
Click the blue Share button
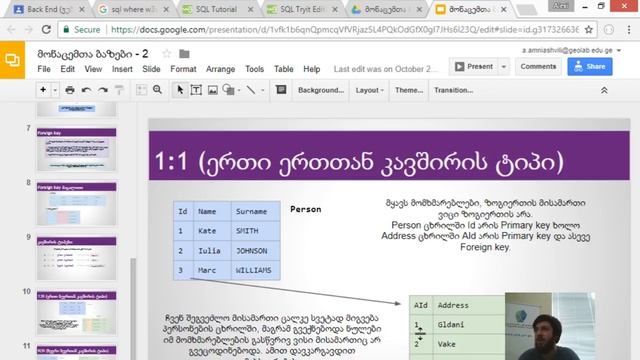tap(590, 67)
